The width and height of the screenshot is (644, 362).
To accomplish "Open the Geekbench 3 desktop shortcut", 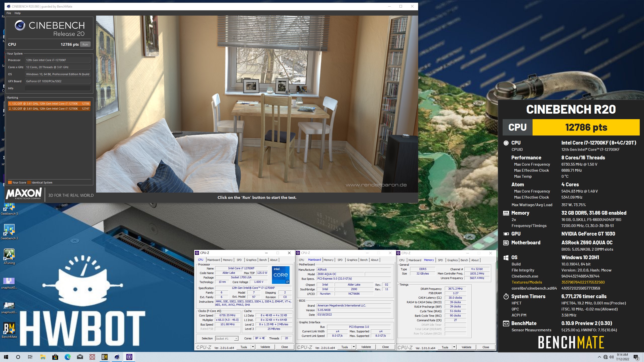I will point(9,232).
